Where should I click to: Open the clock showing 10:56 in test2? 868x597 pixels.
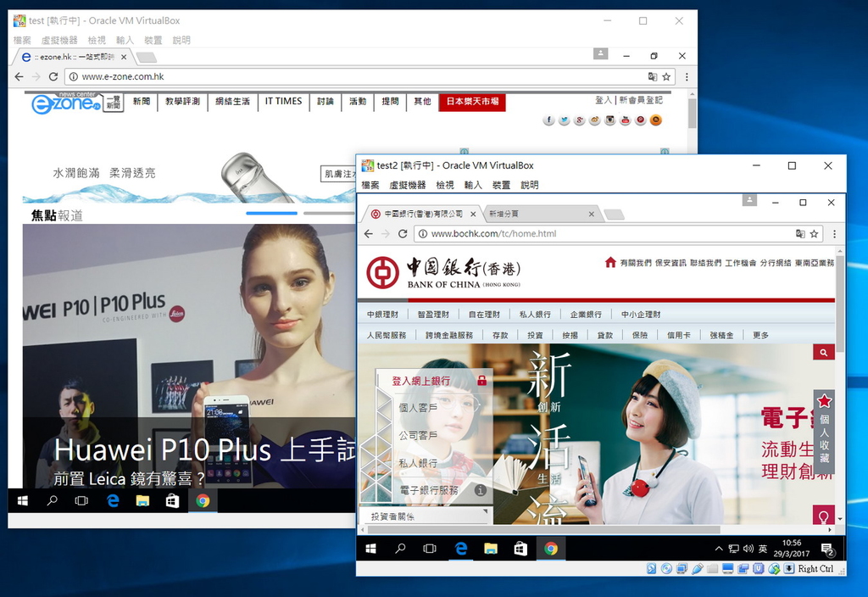(792, 549)
